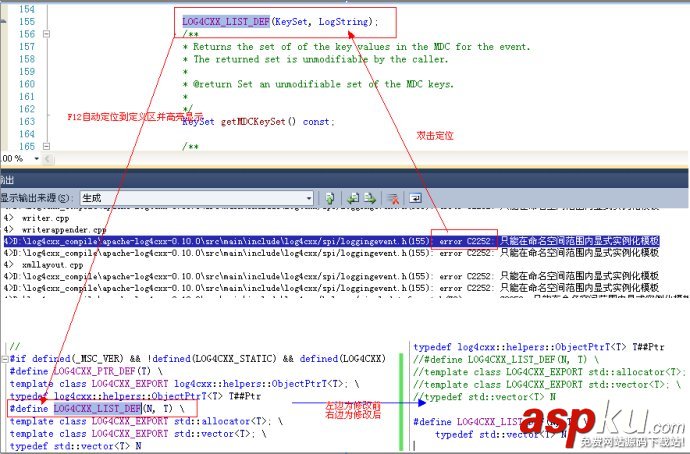This screenshot has width=690, height=454.
Task: Select the highlighted C2252 error line in Output
Action: tap(331, 241)
